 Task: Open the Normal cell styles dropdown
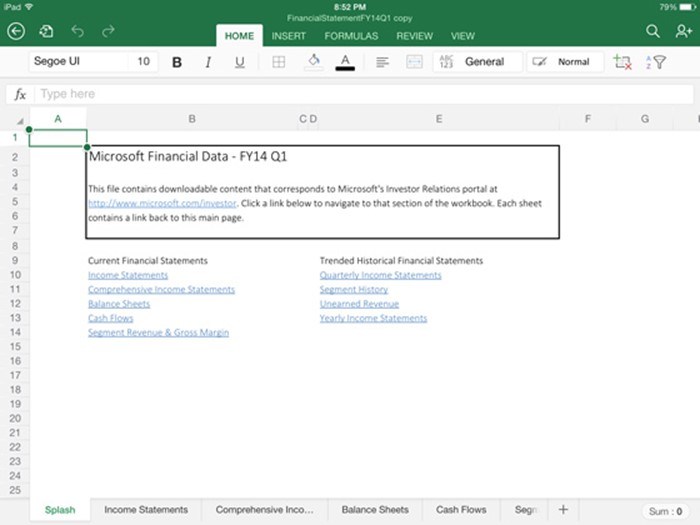point(565,62)
